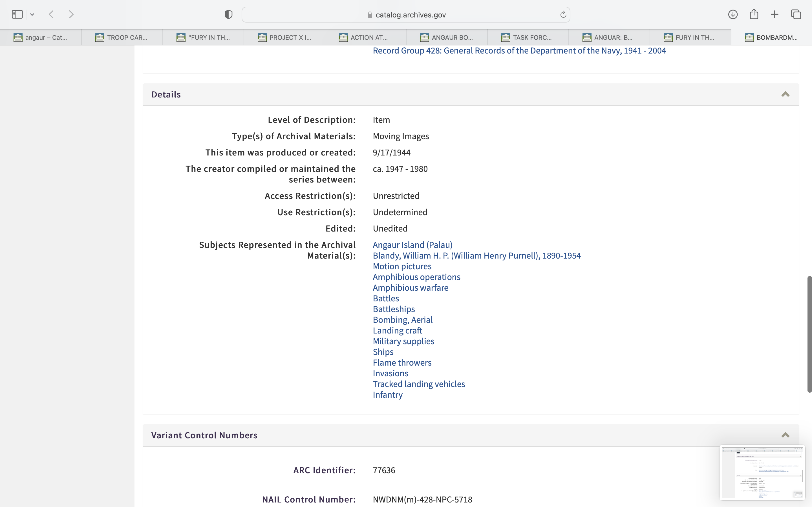Click the back navigation arrow
This screenshot has width=812, height=507.
coord(51,14)
